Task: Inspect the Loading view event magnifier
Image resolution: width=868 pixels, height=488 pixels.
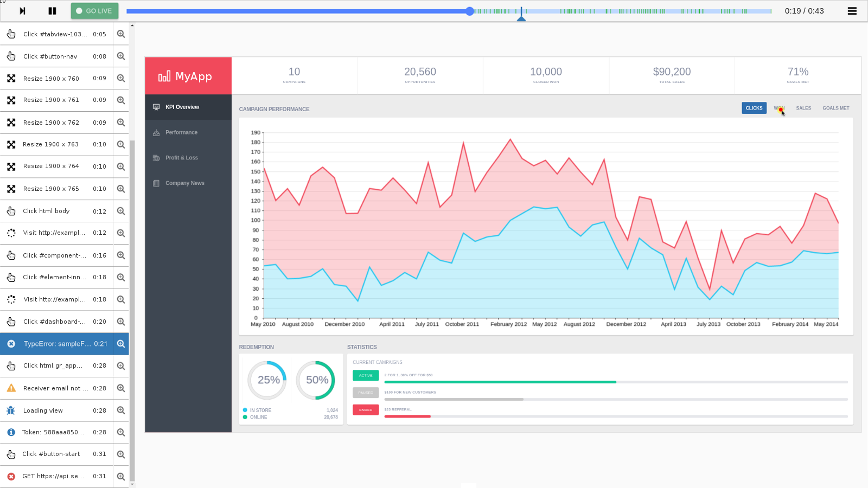Action: tap(121, 410)
